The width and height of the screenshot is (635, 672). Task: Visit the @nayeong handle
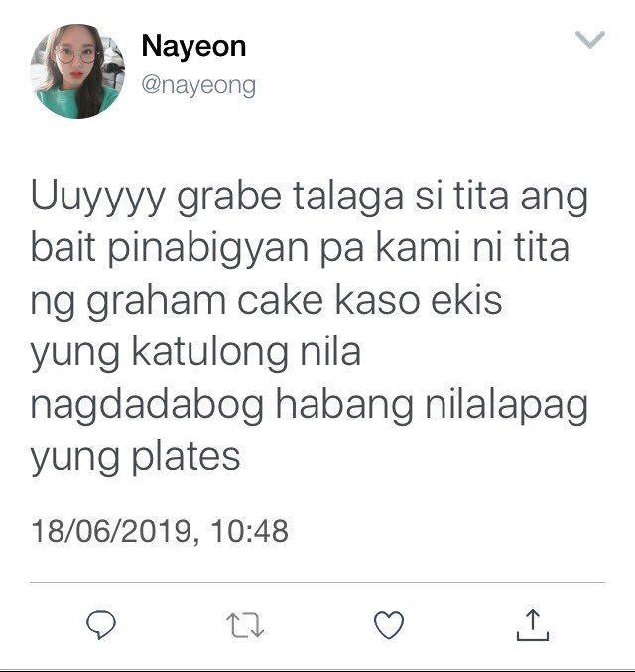coord(198,86)
